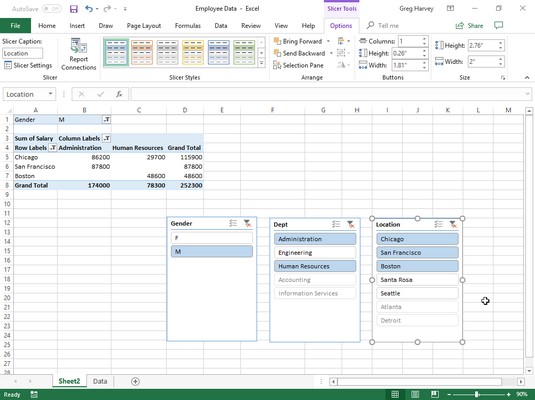
Task: Click the Share button
Action: pos(469,26)
